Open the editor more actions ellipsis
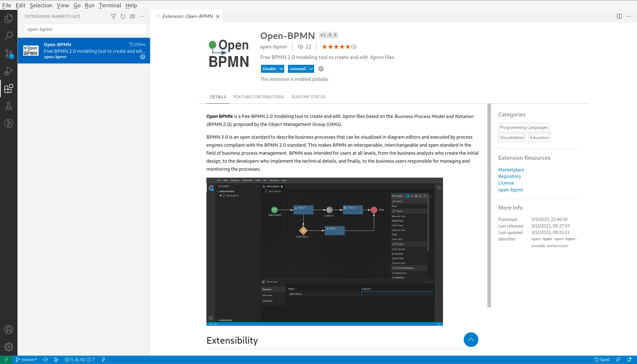 tap(629, 16)
